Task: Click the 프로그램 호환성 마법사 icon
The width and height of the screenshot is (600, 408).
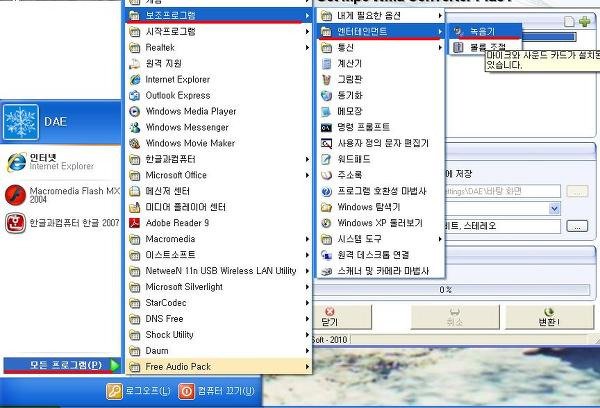Action: (x=326, y=191)
